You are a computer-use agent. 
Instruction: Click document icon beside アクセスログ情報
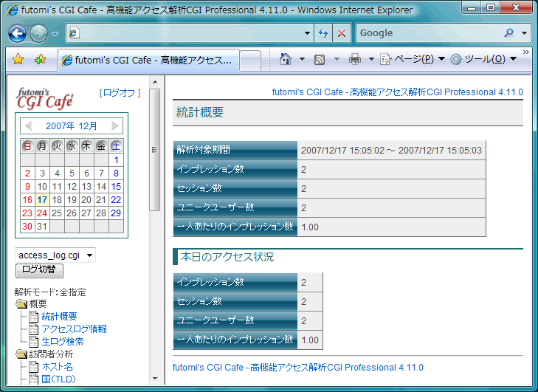(34, 329)
